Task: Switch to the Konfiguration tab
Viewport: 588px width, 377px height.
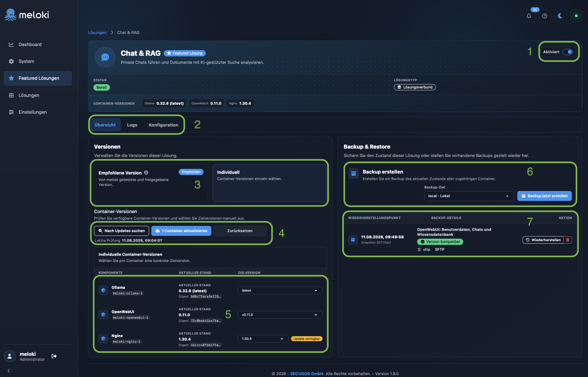Action: (x=163, y=125)
